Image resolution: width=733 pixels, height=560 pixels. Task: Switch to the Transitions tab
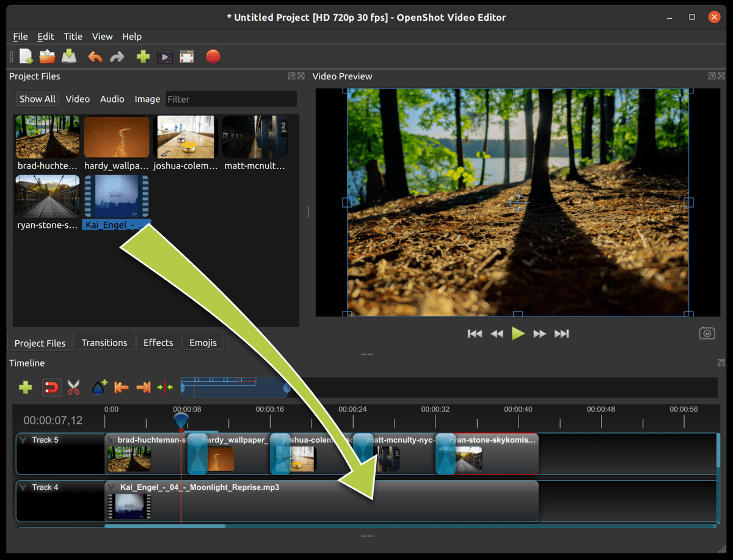tap(104, 343)
